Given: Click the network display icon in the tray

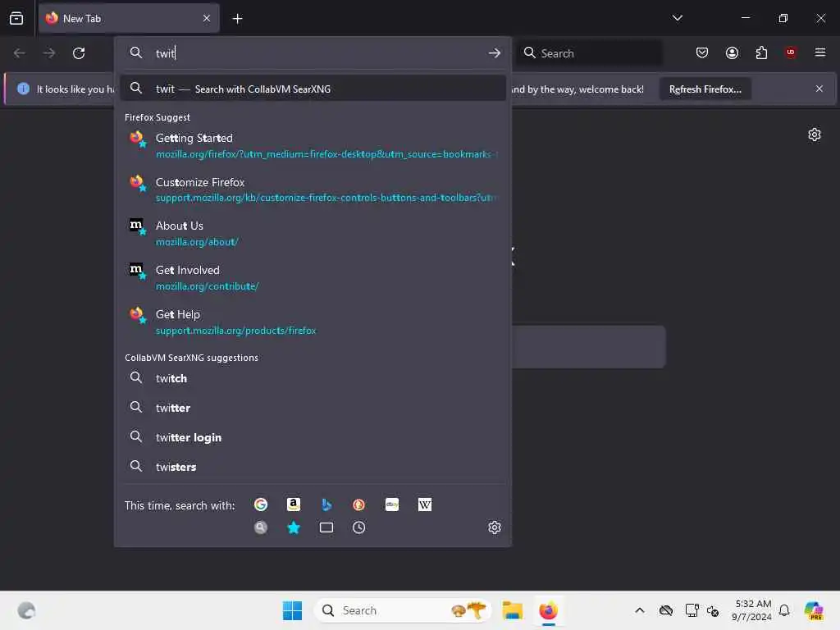Looking at the screenshot, I should click(x=692, y=610).
